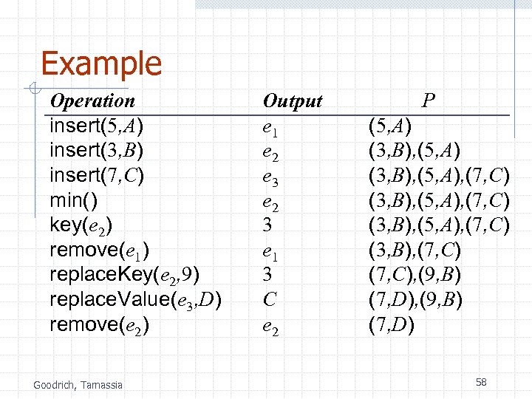
Task: Click the slide number 58
Action: [481, 382]
